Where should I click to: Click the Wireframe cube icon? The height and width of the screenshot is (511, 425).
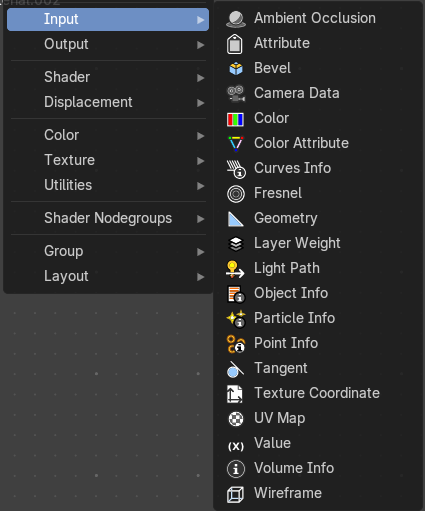tap(235, 494)
